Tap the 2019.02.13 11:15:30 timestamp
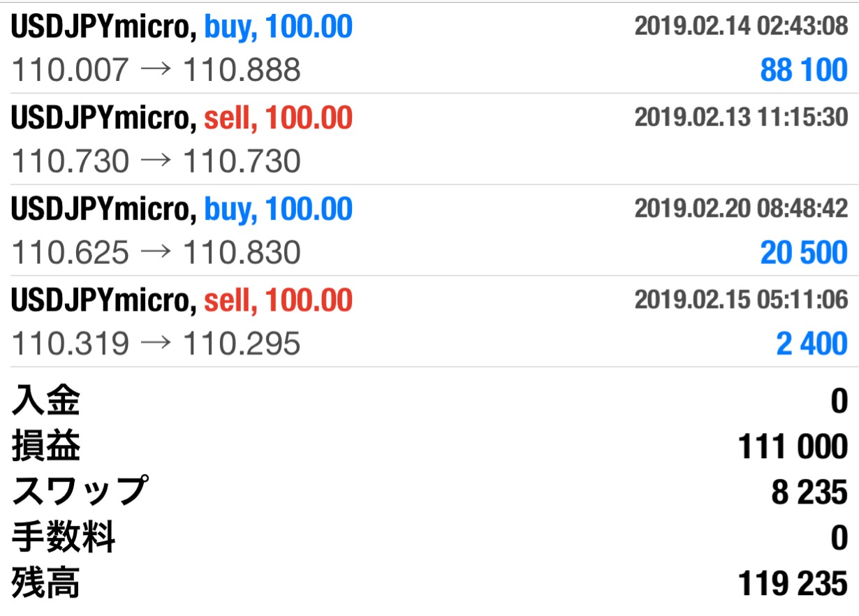This screenshot has height=616, width=859. (741, 117)
